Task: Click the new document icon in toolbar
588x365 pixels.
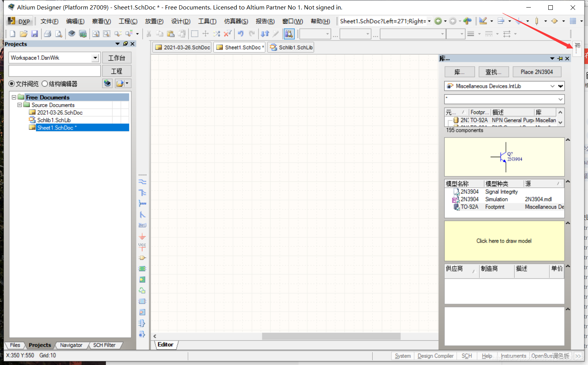Action: click(x=12, y=34)
